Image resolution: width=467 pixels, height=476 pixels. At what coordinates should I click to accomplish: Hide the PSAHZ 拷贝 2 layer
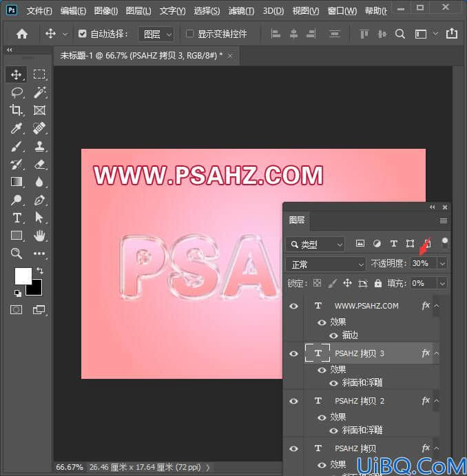click(x=293, y=401)
